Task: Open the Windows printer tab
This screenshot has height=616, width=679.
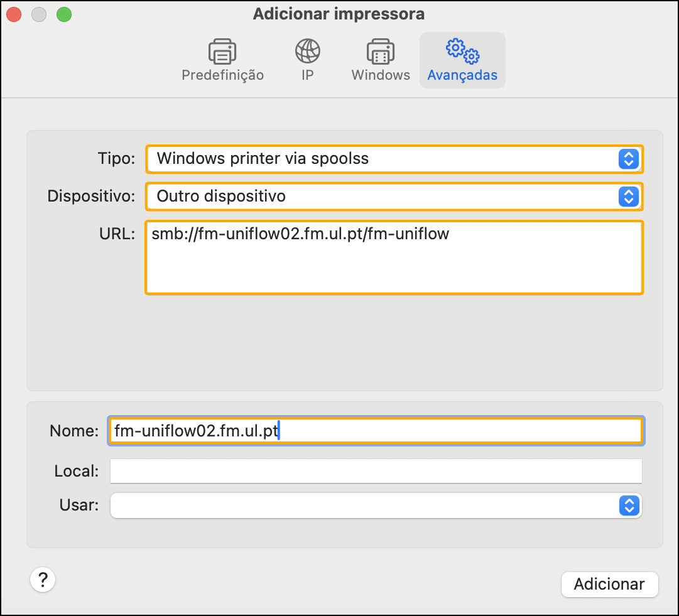Action: 381,60
